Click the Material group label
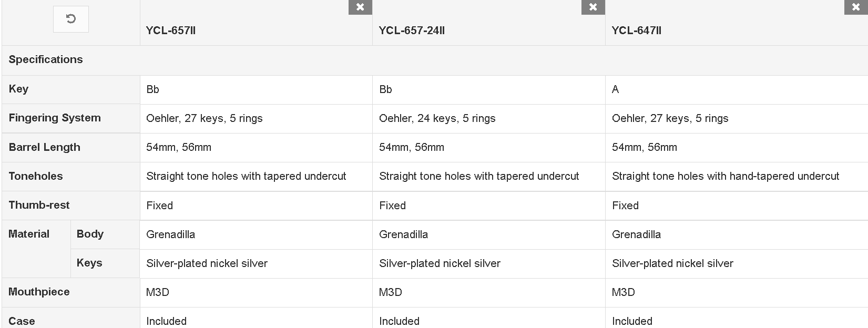The height and width of the screenshot is (328, 868). pos(29,234)
